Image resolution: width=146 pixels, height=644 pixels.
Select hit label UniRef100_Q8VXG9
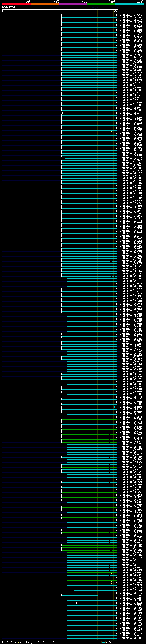(131, 580)
